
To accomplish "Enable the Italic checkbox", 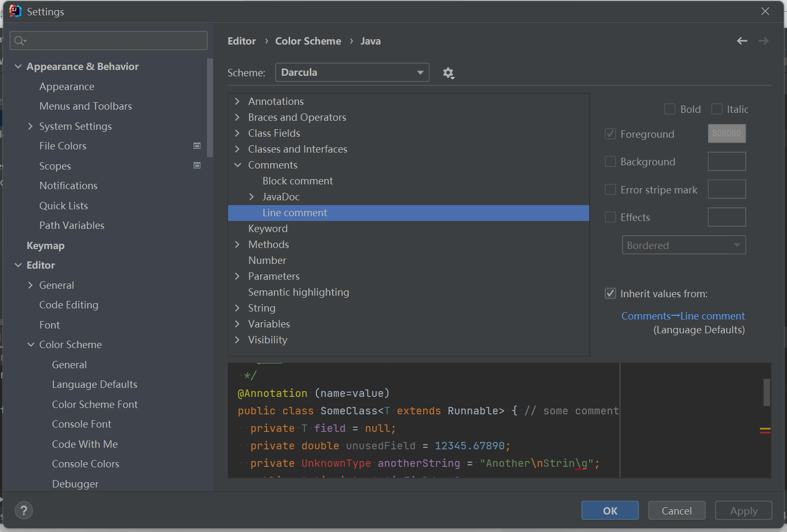I will pos(717,109).
